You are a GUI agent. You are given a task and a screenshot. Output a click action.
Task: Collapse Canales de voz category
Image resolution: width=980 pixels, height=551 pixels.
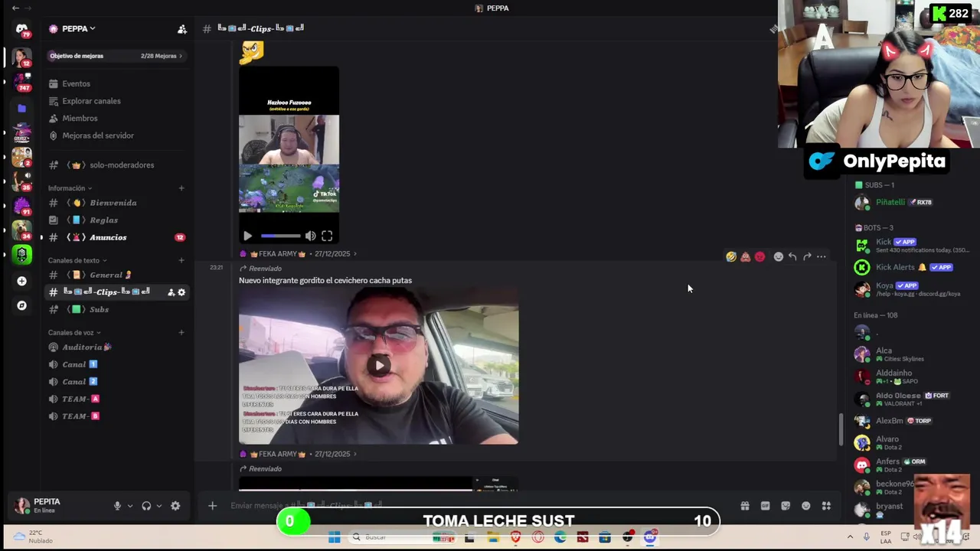pos(74,333)
